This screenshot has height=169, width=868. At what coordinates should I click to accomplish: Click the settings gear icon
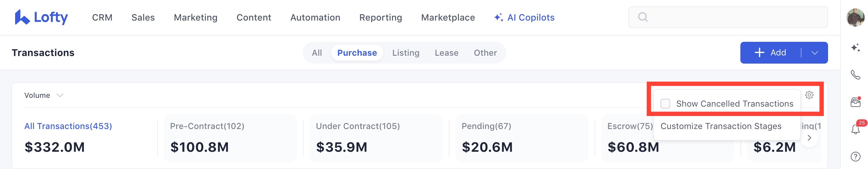coord(809,95)
